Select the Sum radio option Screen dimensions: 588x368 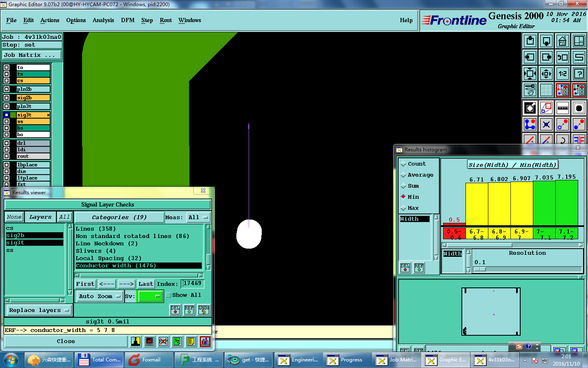[403, 186]
